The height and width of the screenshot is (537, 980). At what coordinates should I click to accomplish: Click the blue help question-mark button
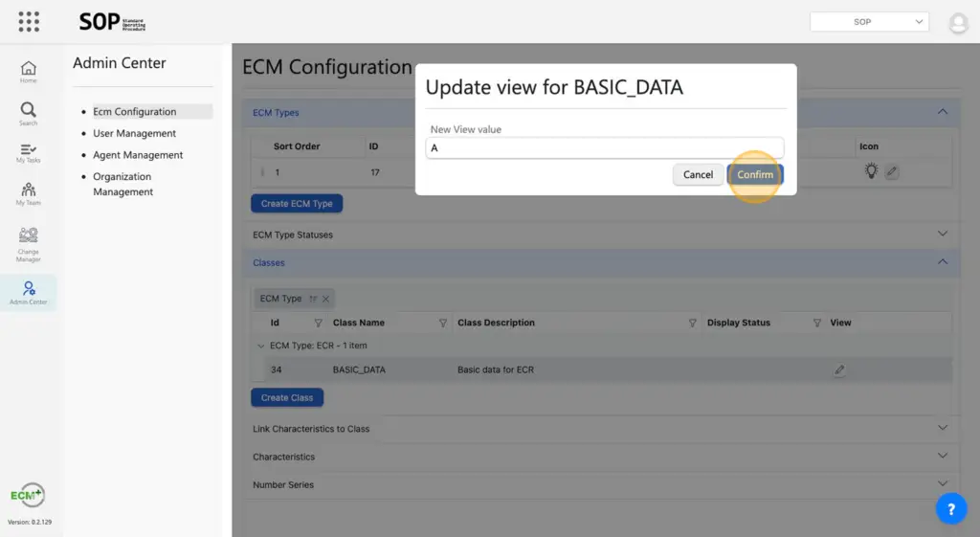(950, 509)
